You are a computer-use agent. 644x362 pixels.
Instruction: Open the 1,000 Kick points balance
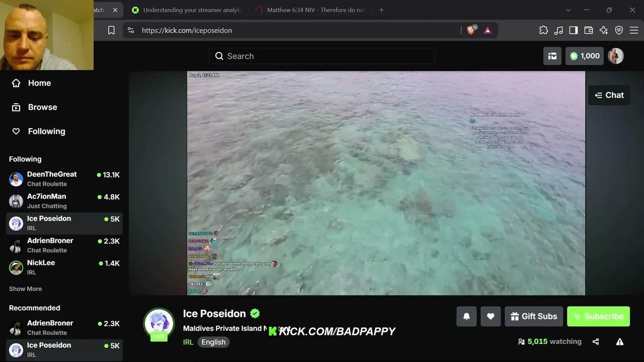[585, 56]
